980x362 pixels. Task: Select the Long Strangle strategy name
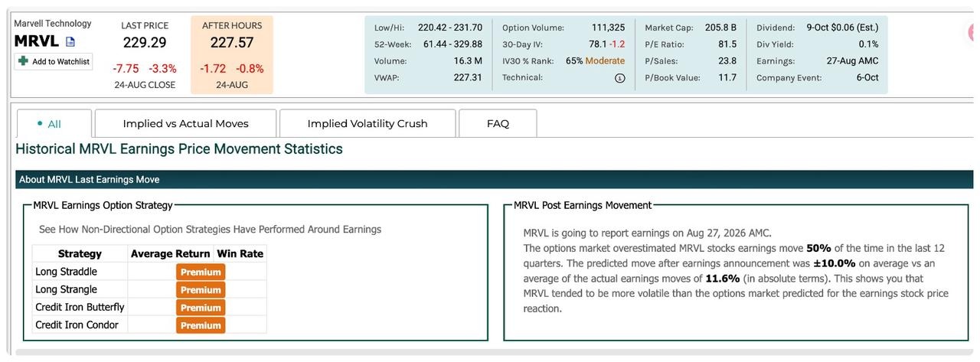tap(67, 289)
